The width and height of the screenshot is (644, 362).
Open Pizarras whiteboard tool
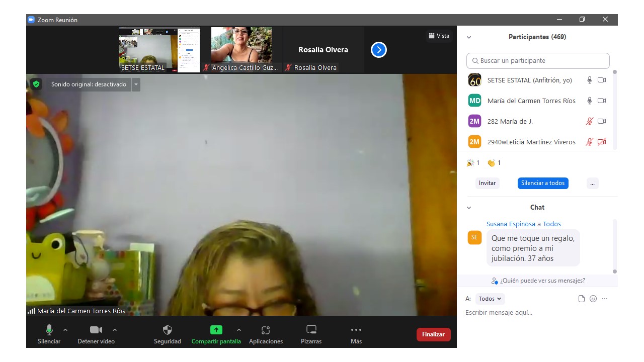(311, 330)
